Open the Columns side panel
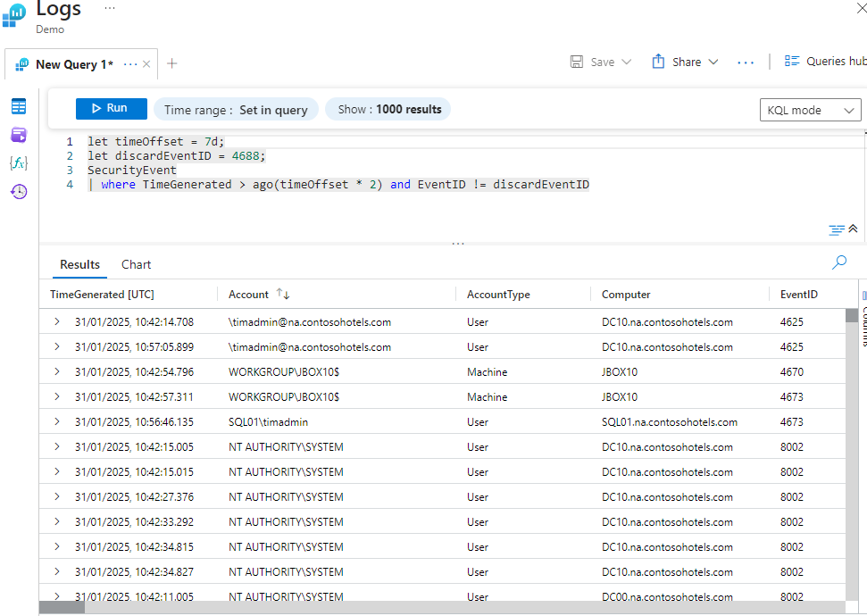 coord(863,318)
